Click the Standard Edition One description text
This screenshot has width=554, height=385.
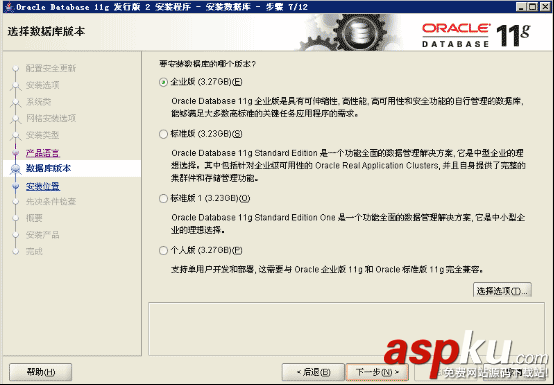(348, 224)
